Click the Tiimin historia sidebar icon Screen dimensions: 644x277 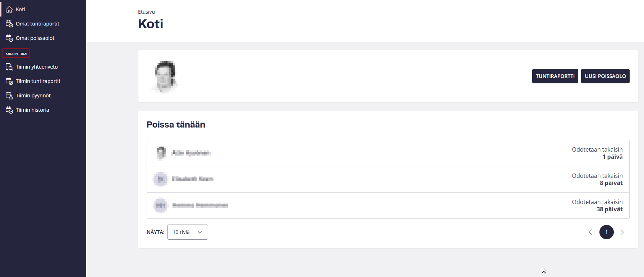[9, 110]
